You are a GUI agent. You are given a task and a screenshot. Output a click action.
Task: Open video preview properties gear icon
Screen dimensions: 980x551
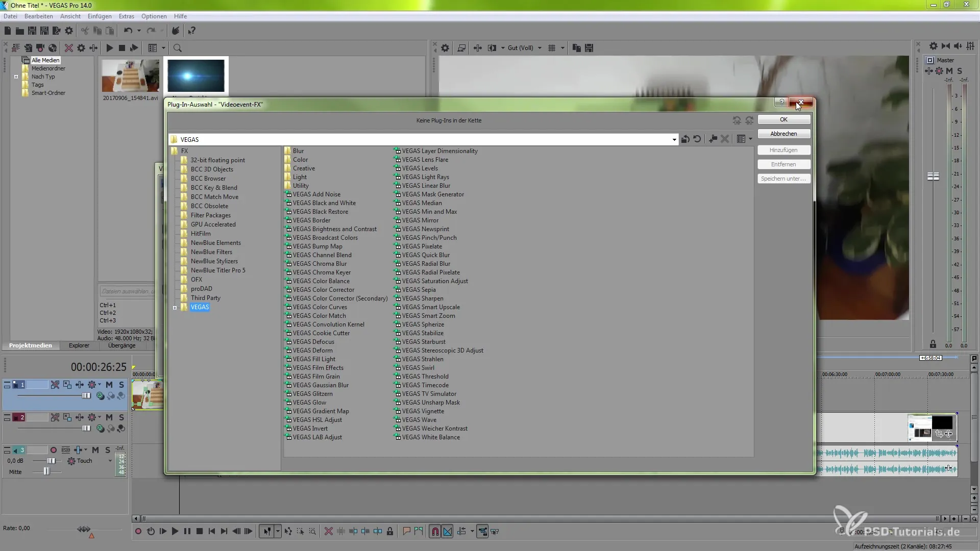(445, 48)
